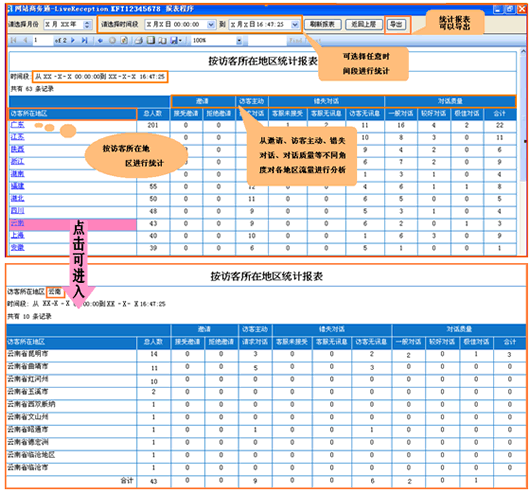530x493 pixels.
Task: Click 云南省昆明市 row label
Action: 28,353
